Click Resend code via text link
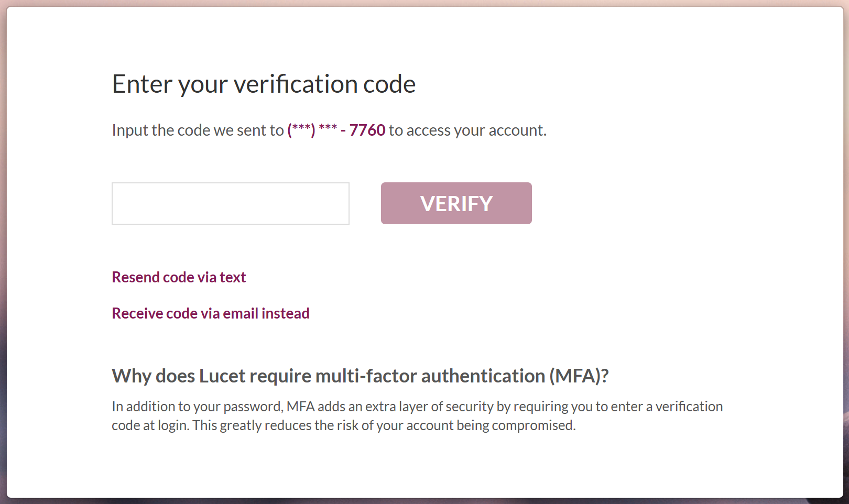 [179, 277]
